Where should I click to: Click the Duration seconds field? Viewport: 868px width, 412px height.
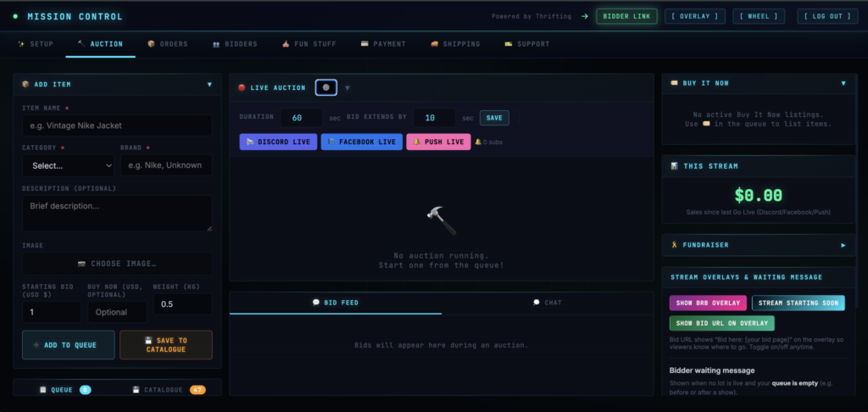(301, 118)
